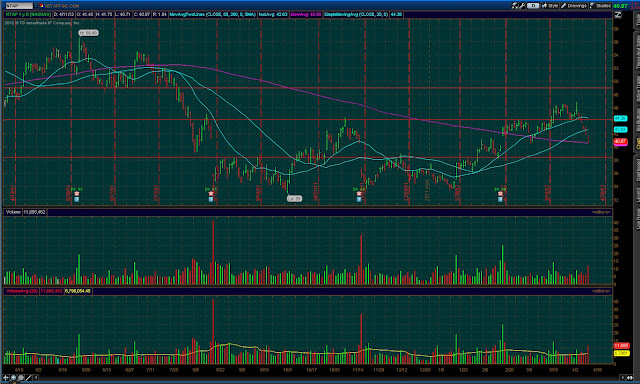The width and height of the screenshot is (640, 384).
Task: Click the slowAvg value in header
Action: (x=306, y=14)
